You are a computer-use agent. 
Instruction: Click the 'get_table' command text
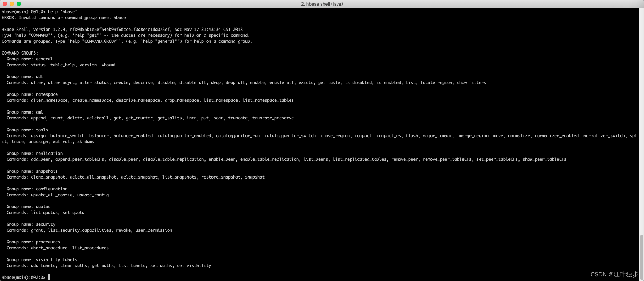(329, 83)
